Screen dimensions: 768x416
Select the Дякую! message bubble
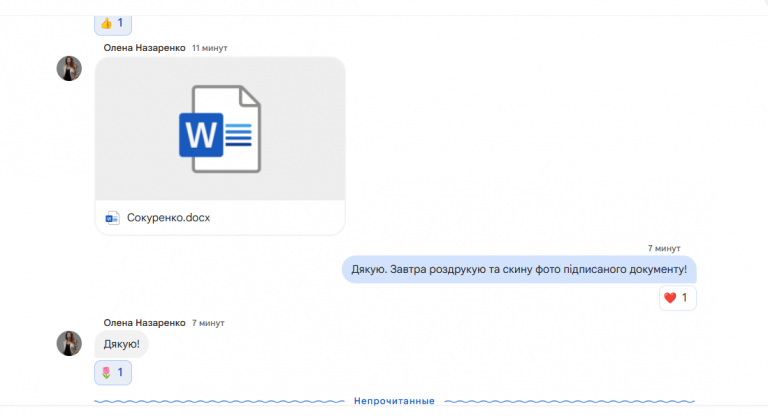point(121,344)
